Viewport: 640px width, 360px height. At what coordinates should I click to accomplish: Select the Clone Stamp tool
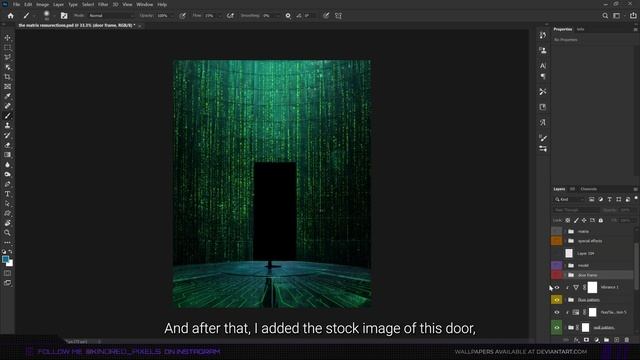pos(7,126)
